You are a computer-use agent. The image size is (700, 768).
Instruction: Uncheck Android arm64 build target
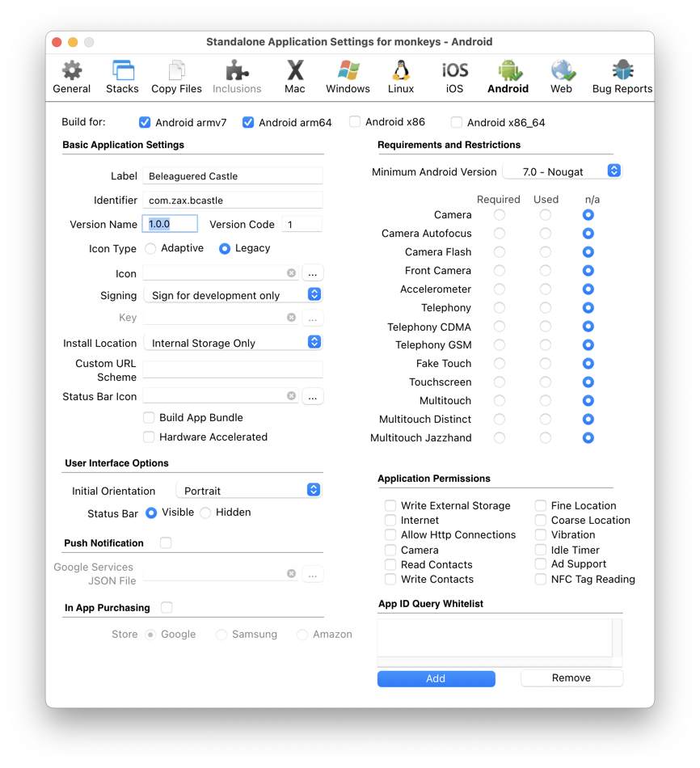[x=248, y=122]
